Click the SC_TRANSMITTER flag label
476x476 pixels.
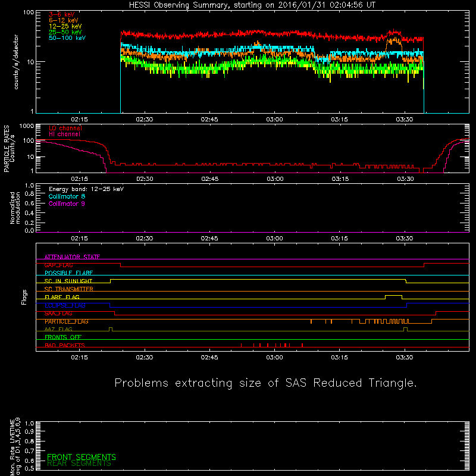pyautogui.click(x=69, y=289)
